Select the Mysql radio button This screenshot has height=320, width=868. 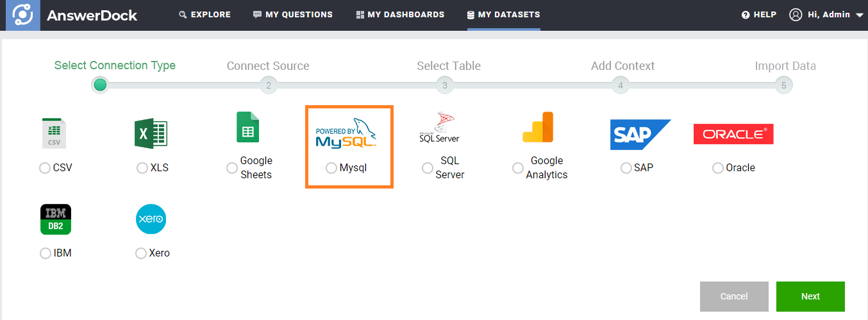(331, 168)
